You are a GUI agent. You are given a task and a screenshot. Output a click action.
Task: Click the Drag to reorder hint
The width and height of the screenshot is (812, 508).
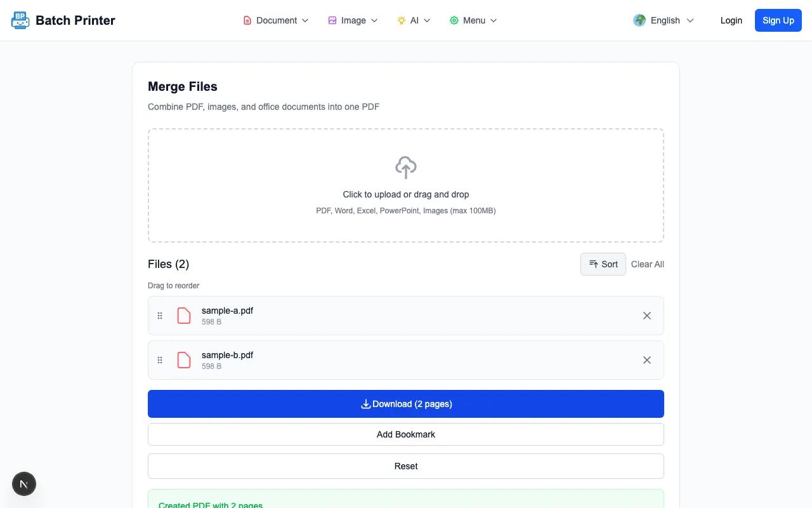(x=173, y=286)
